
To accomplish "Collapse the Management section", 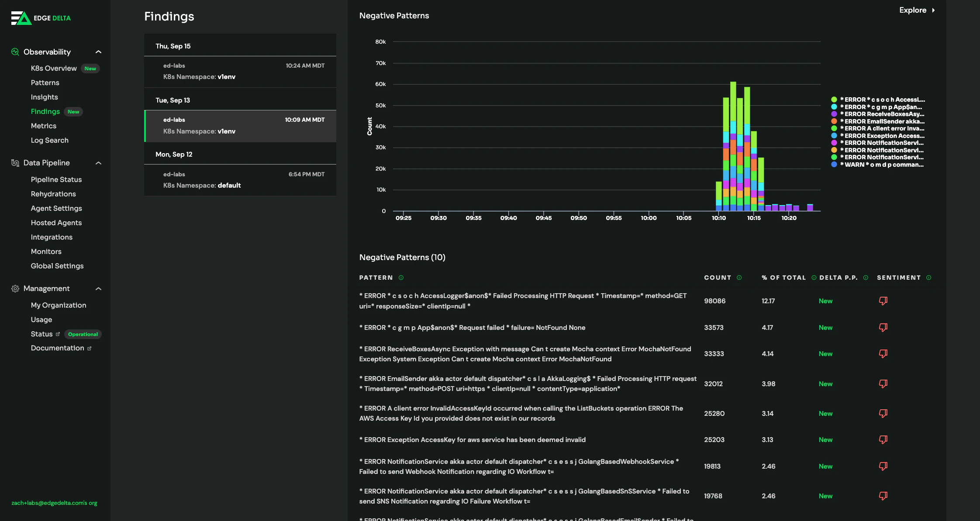I will 99,288.
